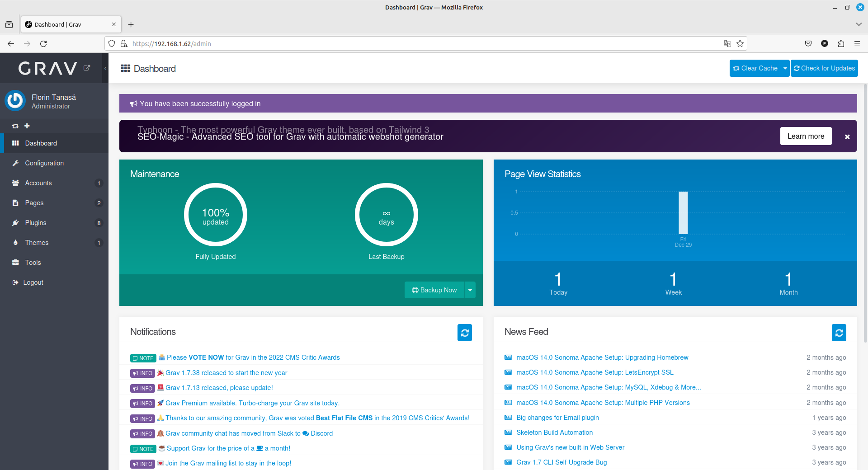This screenshot has height=470, width=868.
Task: Open Configuration in the sidebar
Action: tap(54, 163)
